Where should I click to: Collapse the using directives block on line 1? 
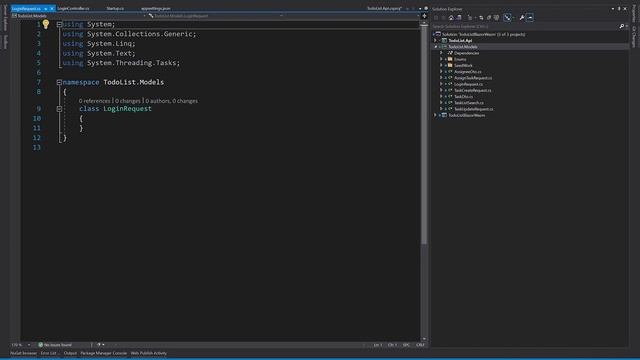point(59,24)
